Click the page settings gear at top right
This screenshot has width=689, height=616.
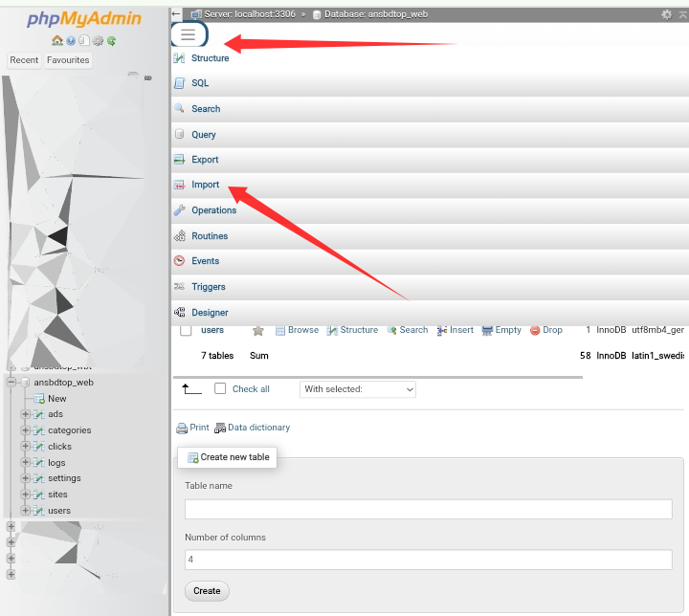tap(667, 14)
